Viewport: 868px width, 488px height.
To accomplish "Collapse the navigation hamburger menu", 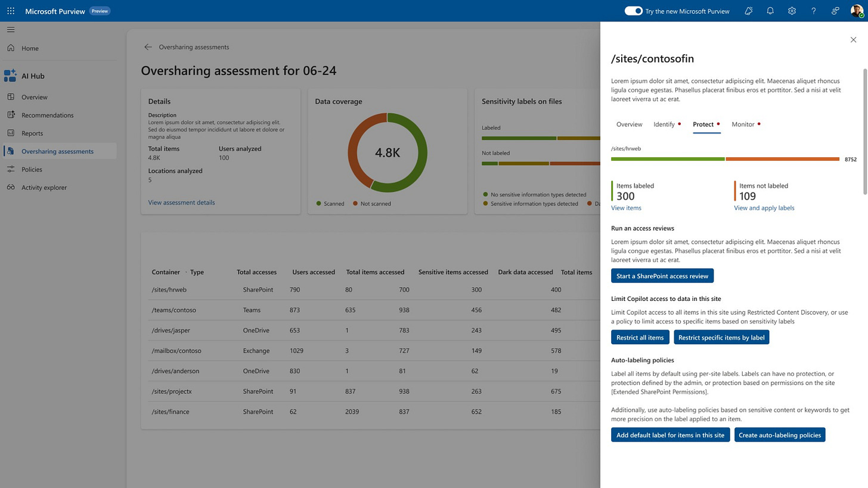I will click(11, 29).
